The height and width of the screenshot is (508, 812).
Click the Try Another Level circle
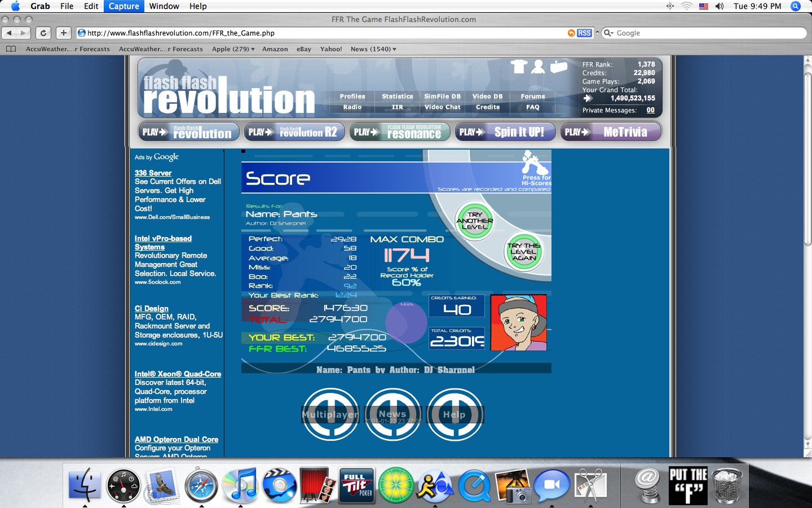point(475,221)
